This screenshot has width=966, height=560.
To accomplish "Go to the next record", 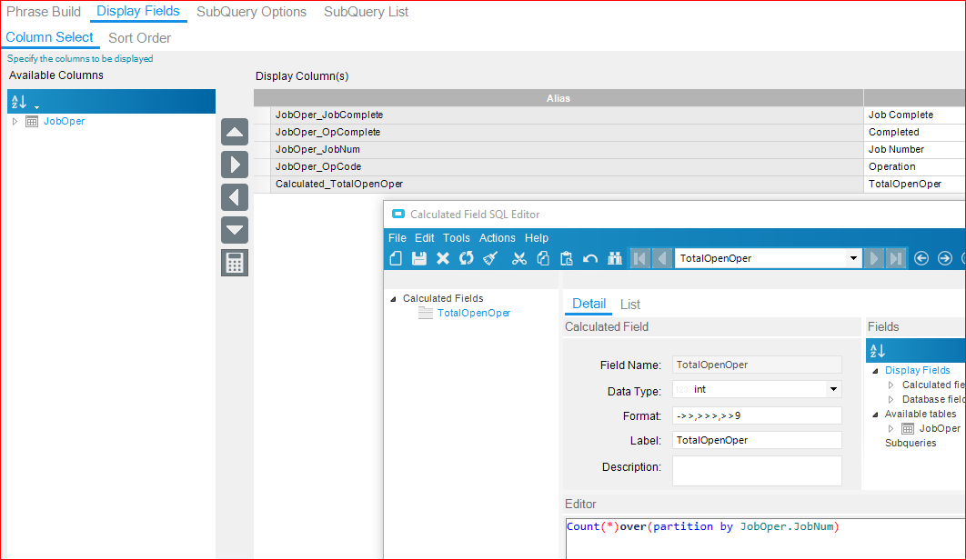I will (873, 258).
